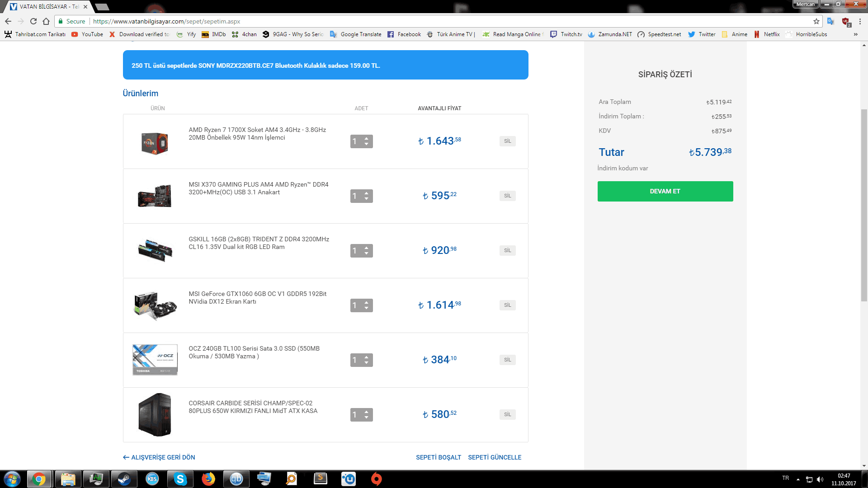Remove OCZ SSD with SİL button
868x488 pixels.
[507, 360]
